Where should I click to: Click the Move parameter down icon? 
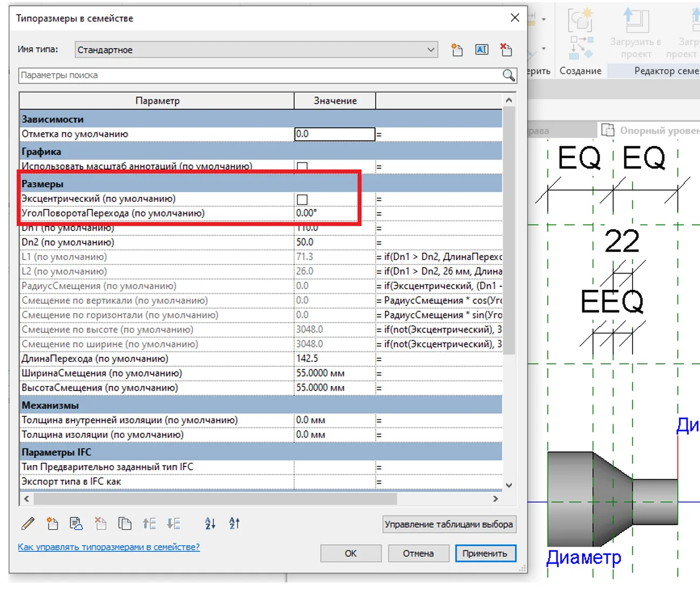point(173,523)
